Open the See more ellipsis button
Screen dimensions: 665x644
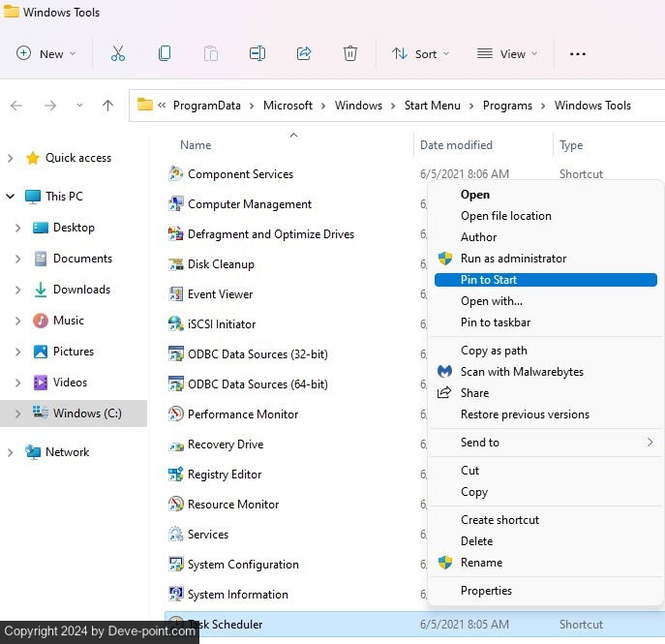point(578,54)
